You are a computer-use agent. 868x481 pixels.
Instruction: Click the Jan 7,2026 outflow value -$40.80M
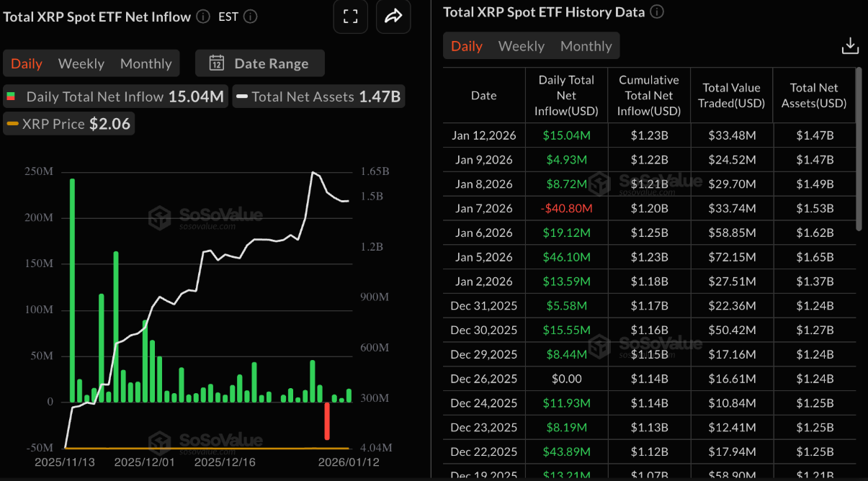[567, 208]
